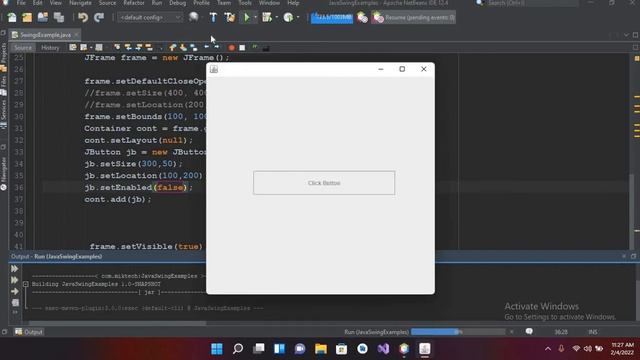Image resolution: width=640 pixels, height=360 pixels.
Task: Click the Windows Start button
Action: pyautogui.click(x=217, y=349)
